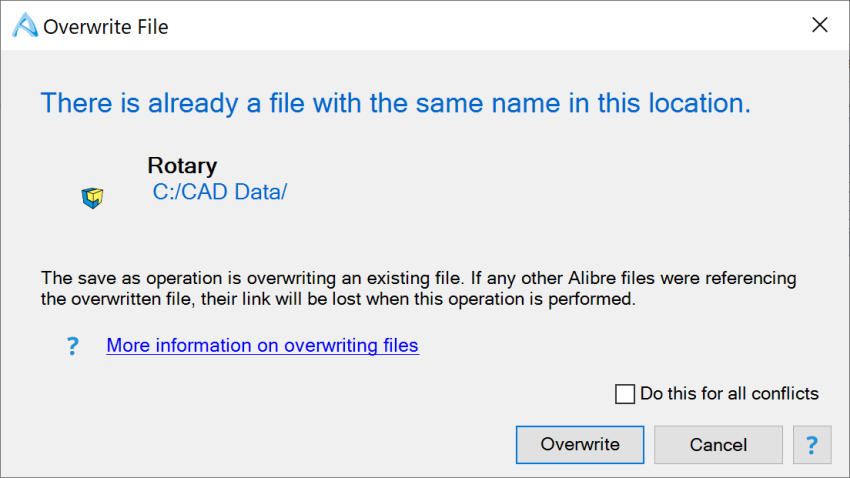The height and width of the screenshot is (478, 850).
Task: Enable the 'Do this for all conflicts' checkbox
Action: pyautogui.click(x=625, y=394)
